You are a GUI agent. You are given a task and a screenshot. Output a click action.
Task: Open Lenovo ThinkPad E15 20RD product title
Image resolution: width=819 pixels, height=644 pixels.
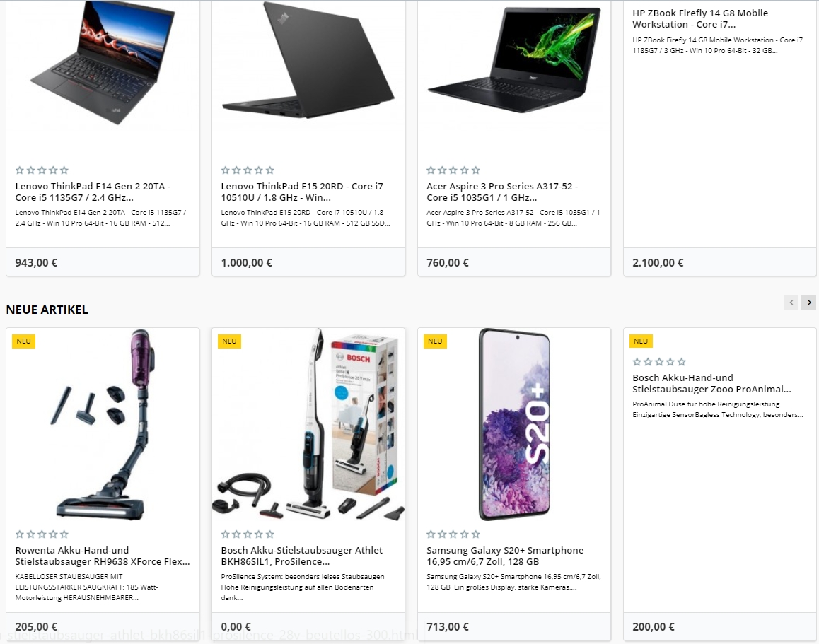click(302, 192)
